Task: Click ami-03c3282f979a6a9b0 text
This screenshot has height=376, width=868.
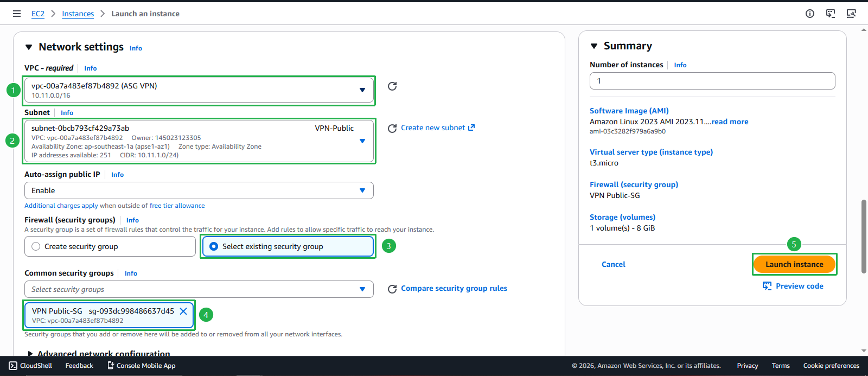Action: pos(628,131)
